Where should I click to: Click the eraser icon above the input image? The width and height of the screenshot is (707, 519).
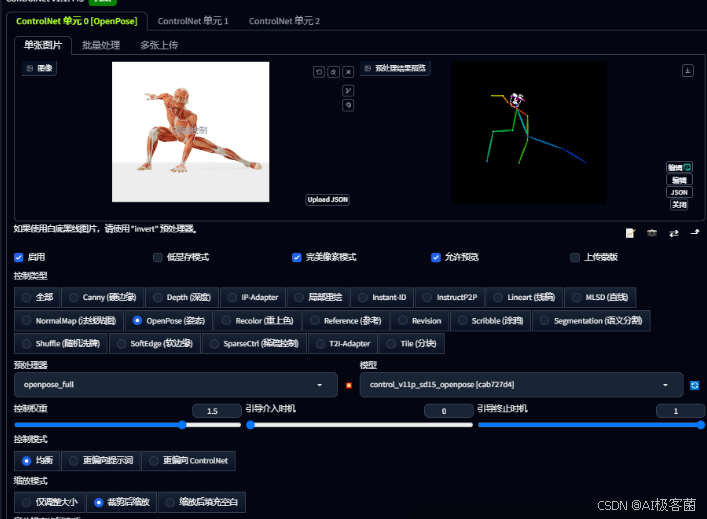(x=333, y=72)
